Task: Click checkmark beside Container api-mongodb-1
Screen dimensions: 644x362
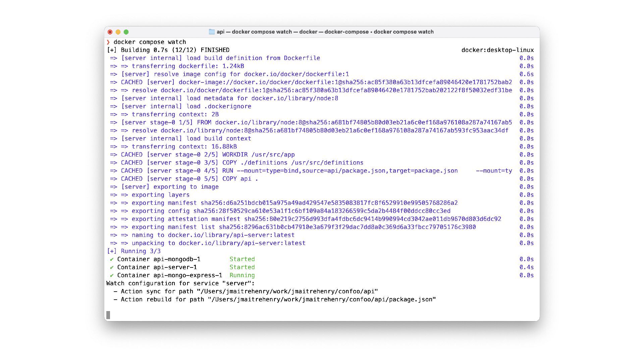Action: point(112,259)
